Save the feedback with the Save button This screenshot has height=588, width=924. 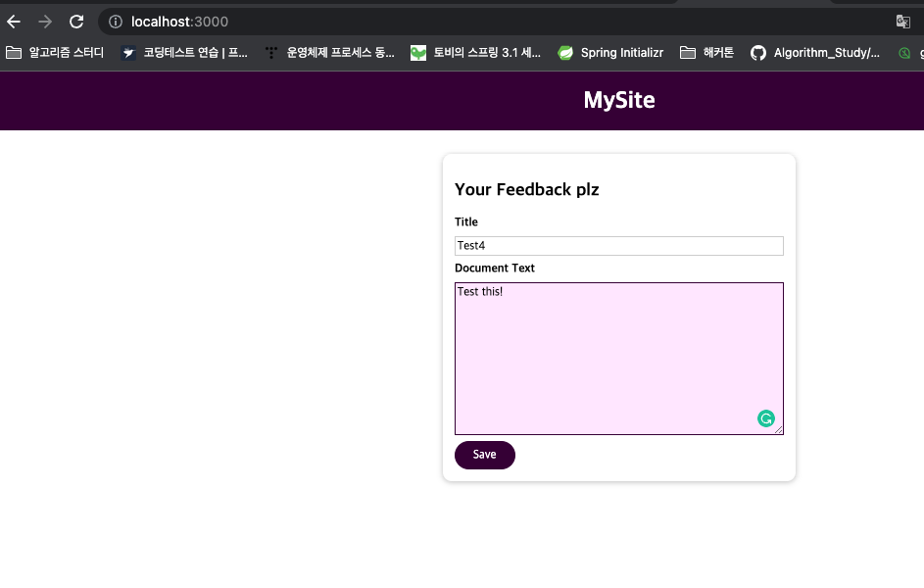(x=484, y=455)
